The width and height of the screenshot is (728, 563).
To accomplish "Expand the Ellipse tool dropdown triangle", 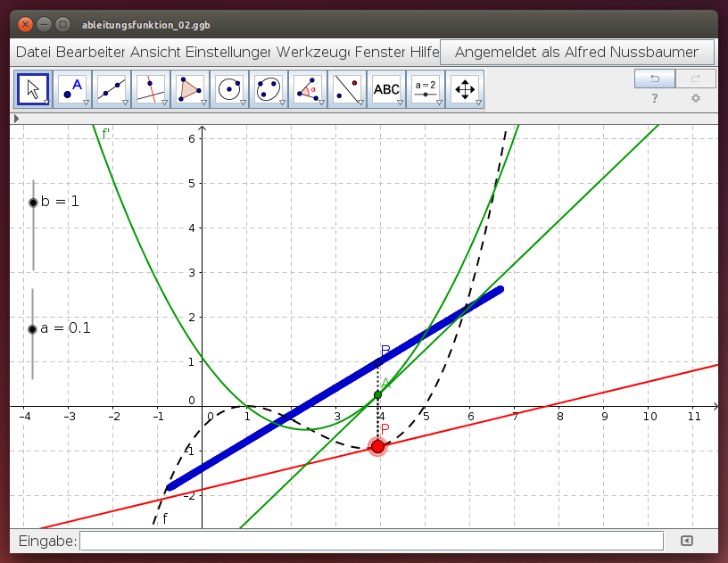I will click(282, 103).
